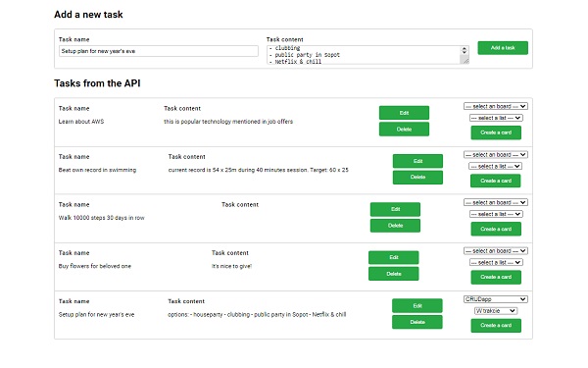This screenshot has height=368, width=588.
Task: Edit the Learn about AWS task
Action: [404, 113]
